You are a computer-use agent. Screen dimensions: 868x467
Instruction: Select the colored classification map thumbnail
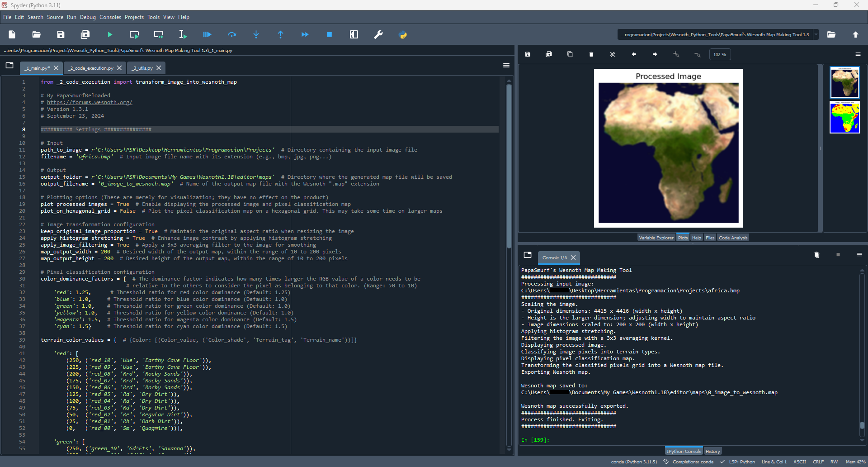(844, 117)
